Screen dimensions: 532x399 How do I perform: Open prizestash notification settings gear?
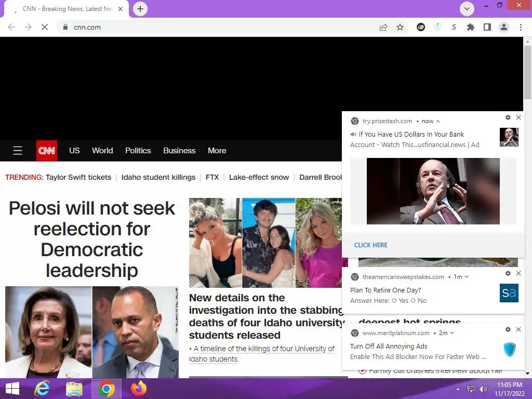click(508, 117)
